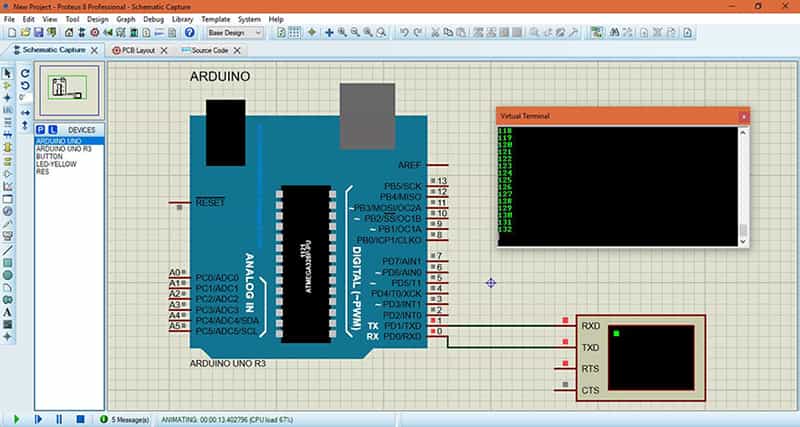Select the Wire Label Mode tool

click(x=7, y=110)
